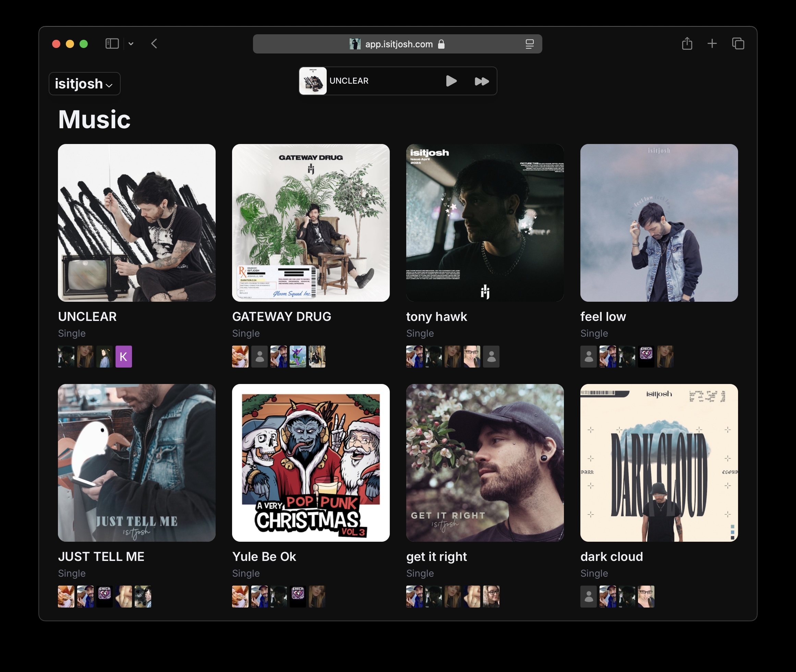Click the site favicon in address bar

click(355, 44)
